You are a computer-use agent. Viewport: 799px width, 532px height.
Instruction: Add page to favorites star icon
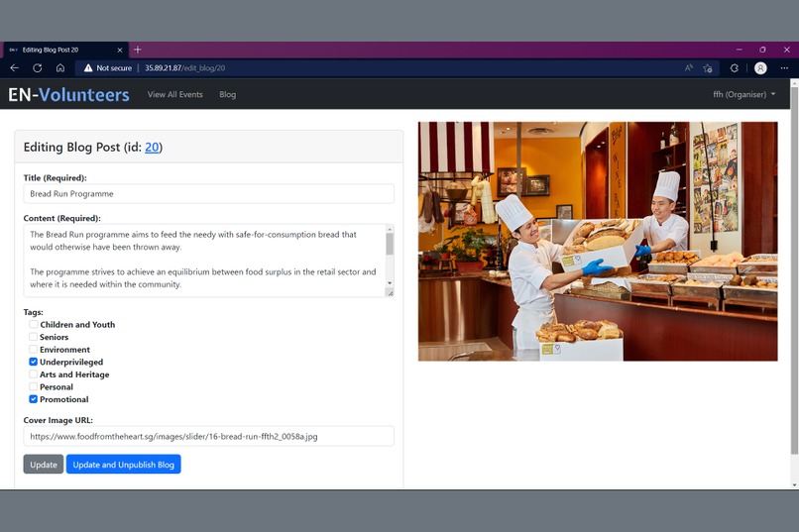tap(708, 67)
